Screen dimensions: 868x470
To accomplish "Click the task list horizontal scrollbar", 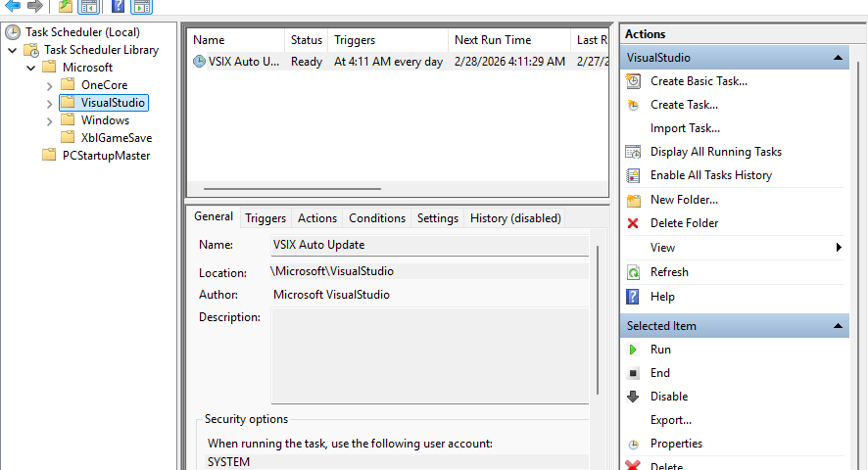I will pos(292,189).
